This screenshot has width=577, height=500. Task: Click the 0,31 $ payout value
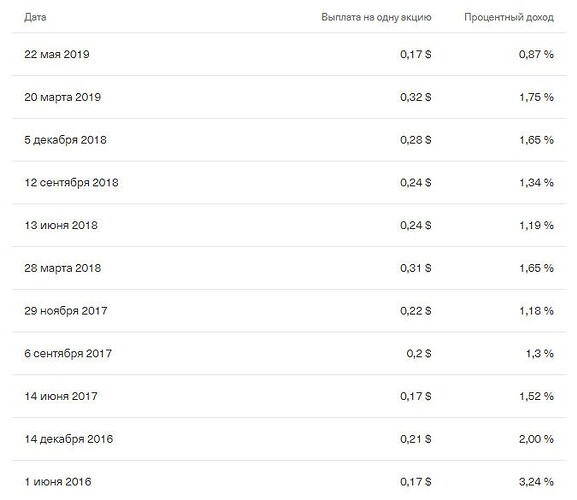[x=416, y=268]
